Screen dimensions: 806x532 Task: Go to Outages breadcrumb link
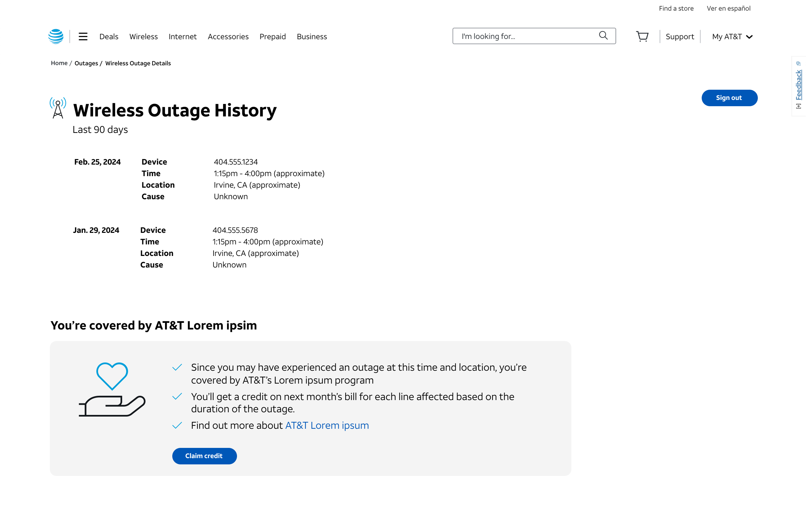coord(86,63)
